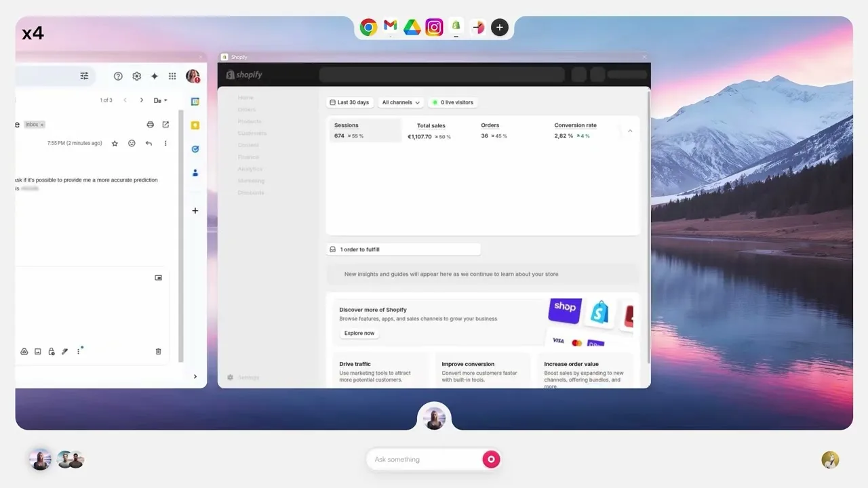Click 0 live visitors button

(453, 102)
